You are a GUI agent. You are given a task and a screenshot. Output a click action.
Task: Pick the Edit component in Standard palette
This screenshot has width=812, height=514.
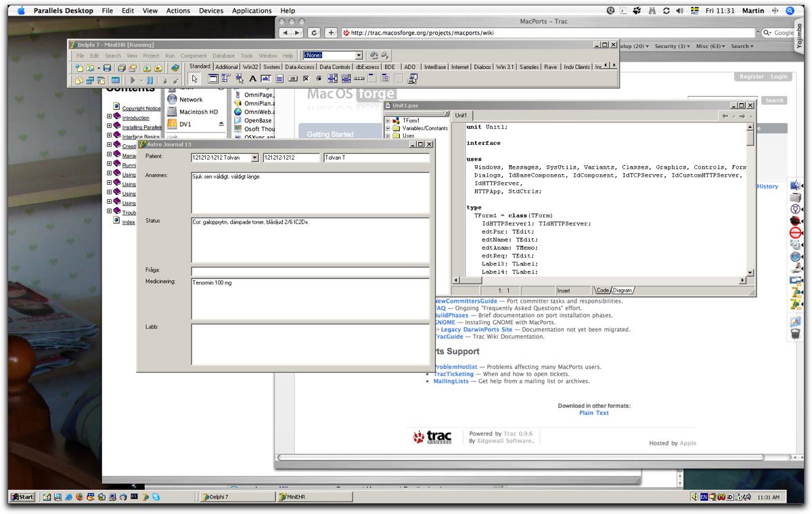[x=266, y=79]
